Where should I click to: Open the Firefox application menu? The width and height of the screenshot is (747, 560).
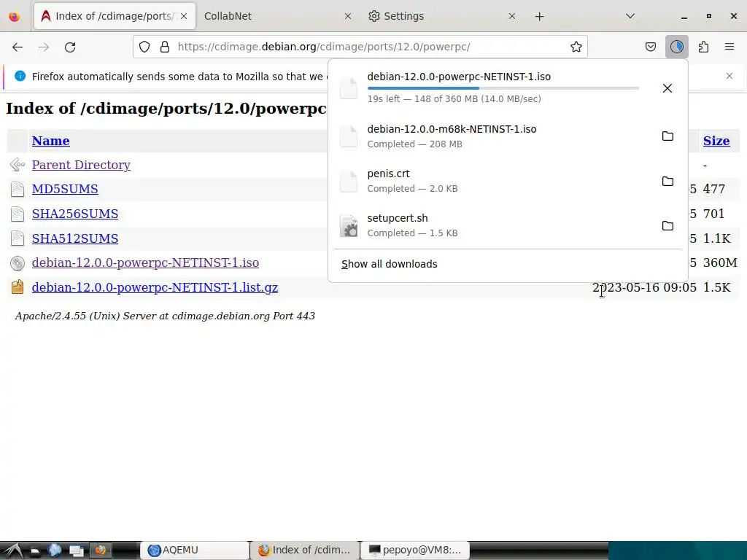tap(729, 47)
